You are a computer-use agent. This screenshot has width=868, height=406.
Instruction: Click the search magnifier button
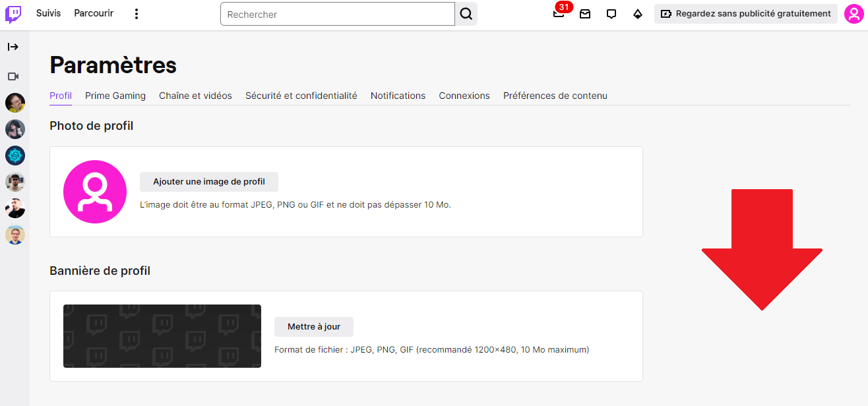click(466, 14)
